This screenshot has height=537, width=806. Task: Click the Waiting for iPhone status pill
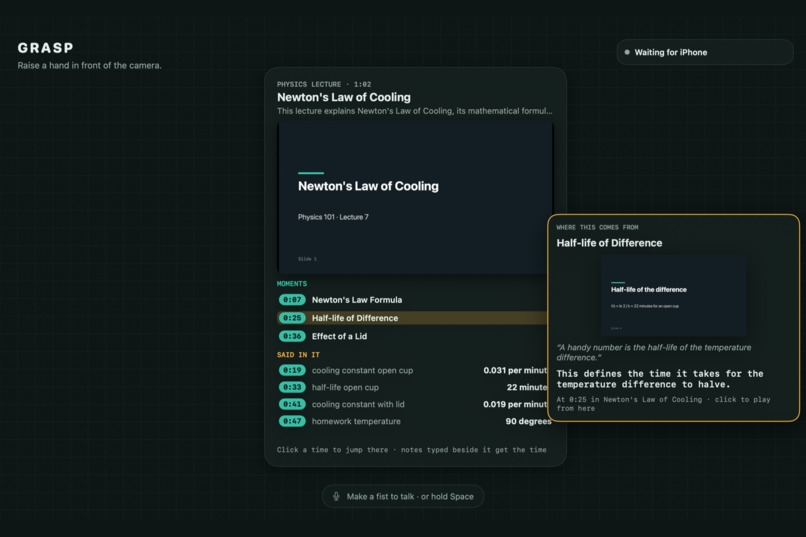(x=705, y=52)
